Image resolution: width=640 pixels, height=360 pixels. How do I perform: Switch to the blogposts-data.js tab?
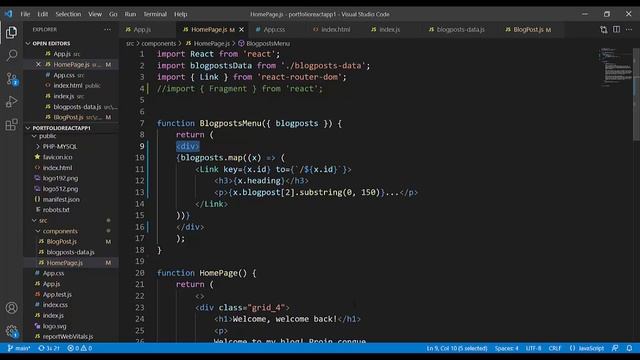coord(460,29)
